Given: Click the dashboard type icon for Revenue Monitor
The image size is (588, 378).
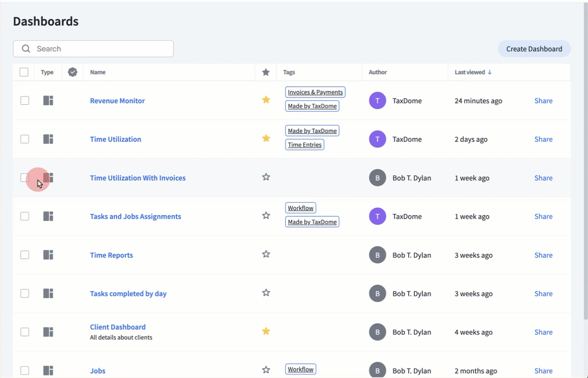Looking at the screenshot, I should click(48, 100).
